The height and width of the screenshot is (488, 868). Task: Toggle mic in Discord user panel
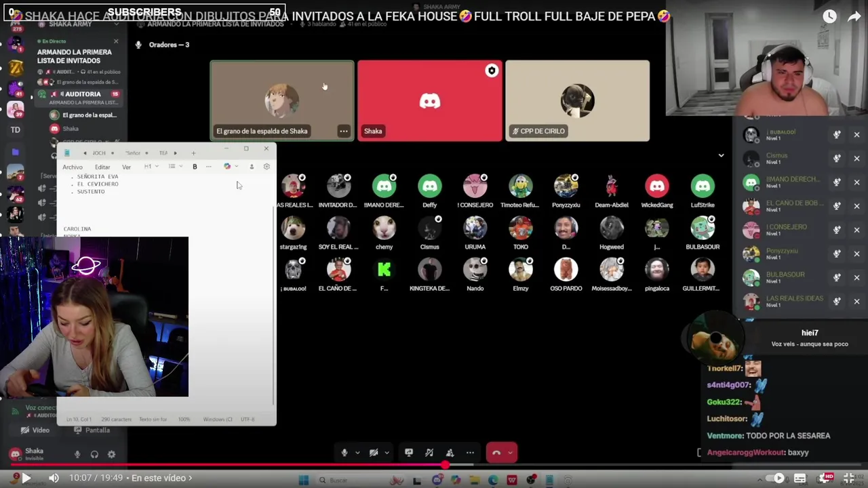[x=77, y=455]
